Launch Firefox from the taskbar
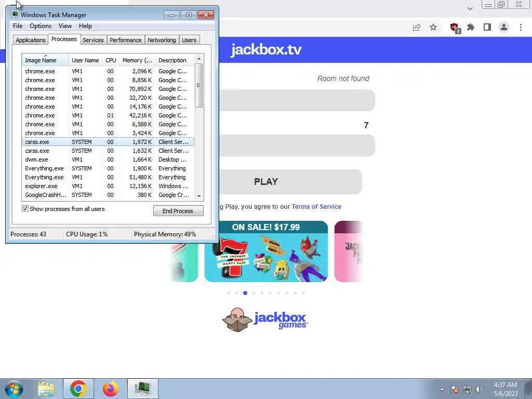The height and width of the screenshot is (399, 532). pos(110,389)
